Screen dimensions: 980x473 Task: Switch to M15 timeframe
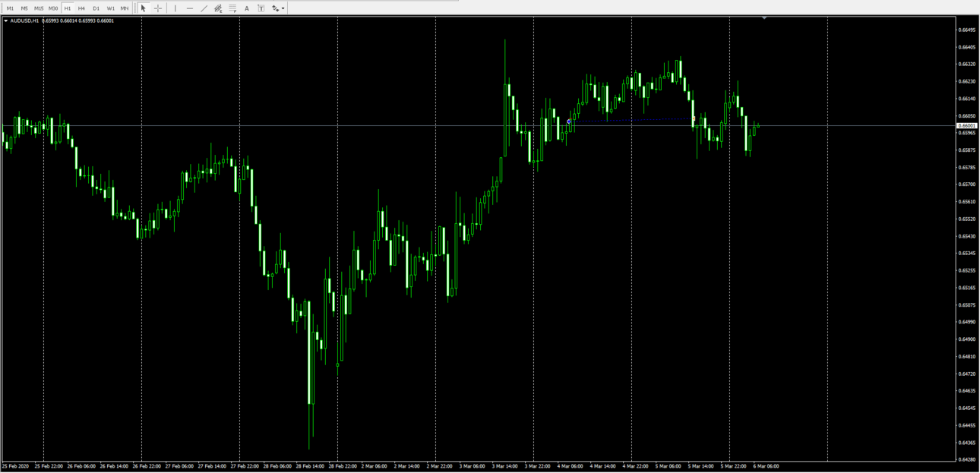click(x=39, y=8)
